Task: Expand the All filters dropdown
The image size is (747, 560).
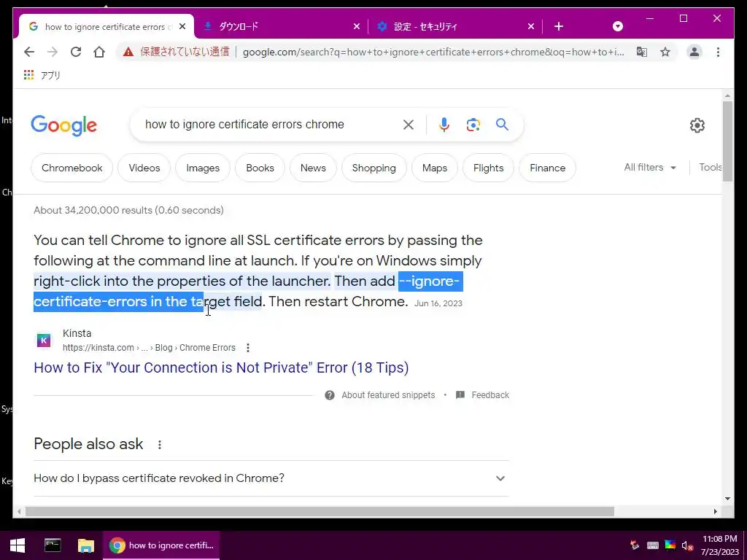Action: pos(650,168)
